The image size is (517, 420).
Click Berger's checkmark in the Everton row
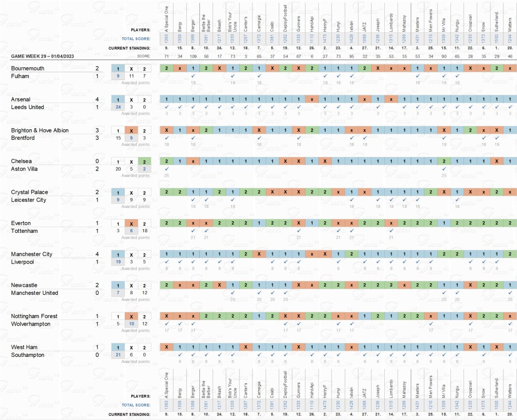coord(192,231)
